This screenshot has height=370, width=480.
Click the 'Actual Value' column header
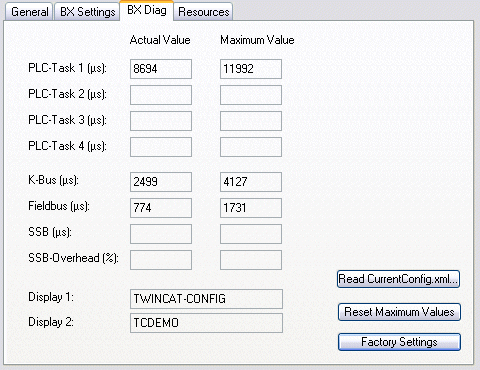click(x=160, y=40)
